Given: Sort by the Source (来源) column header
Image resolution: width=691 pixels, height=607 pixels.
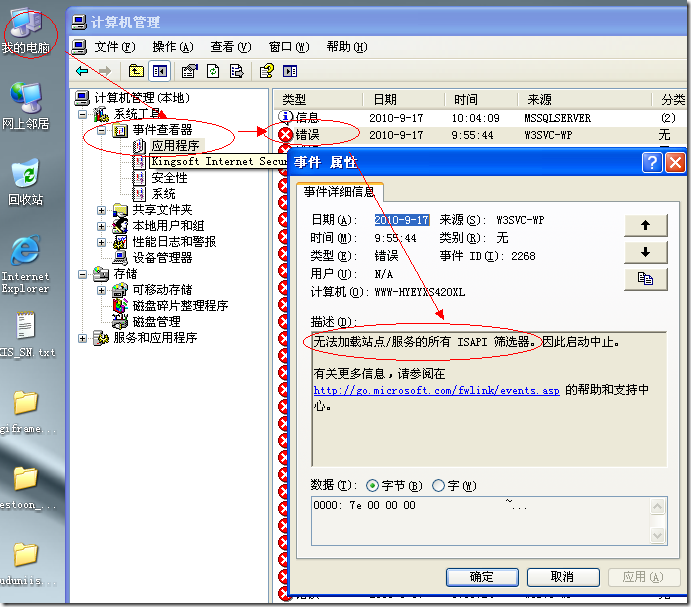Looking at the screenshot, I should click(x=584, y=100).
